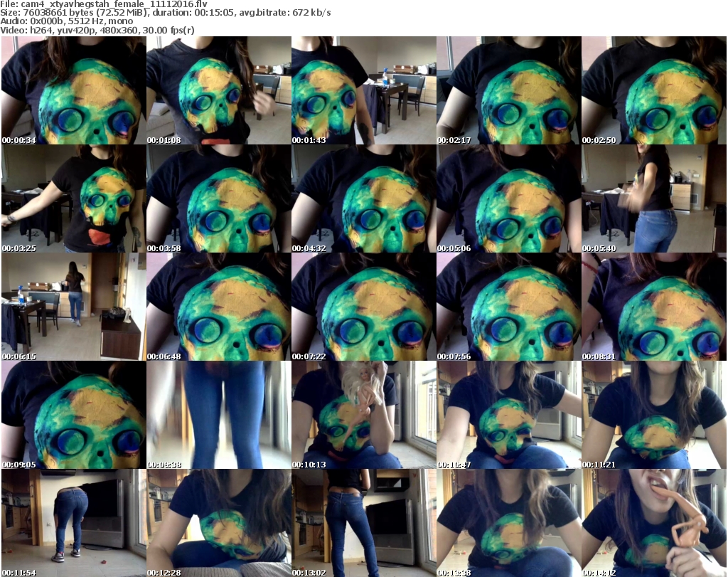The width and height of the screenshot is (728, 577).
Task: View the frame timestamped 00:12:28
Action: tap(219, 523)
